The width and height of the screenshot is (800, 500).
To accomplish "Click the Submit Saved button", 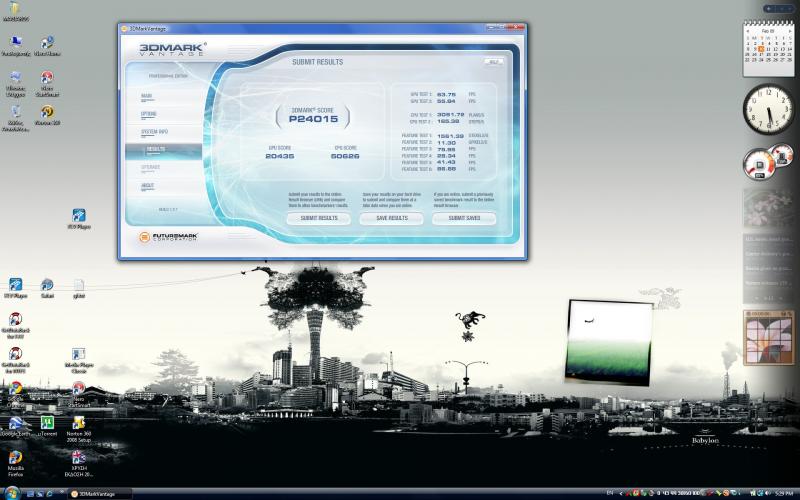I will [464, 218].
